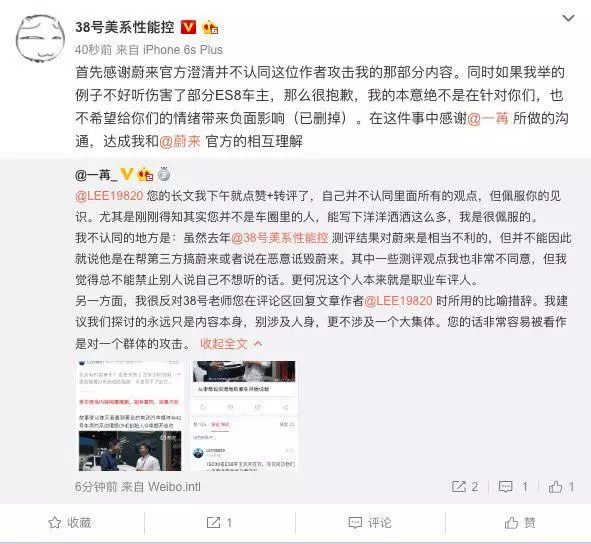
Task: Open the left attached screenshot thumbnail
Action: tap(130, 416)
